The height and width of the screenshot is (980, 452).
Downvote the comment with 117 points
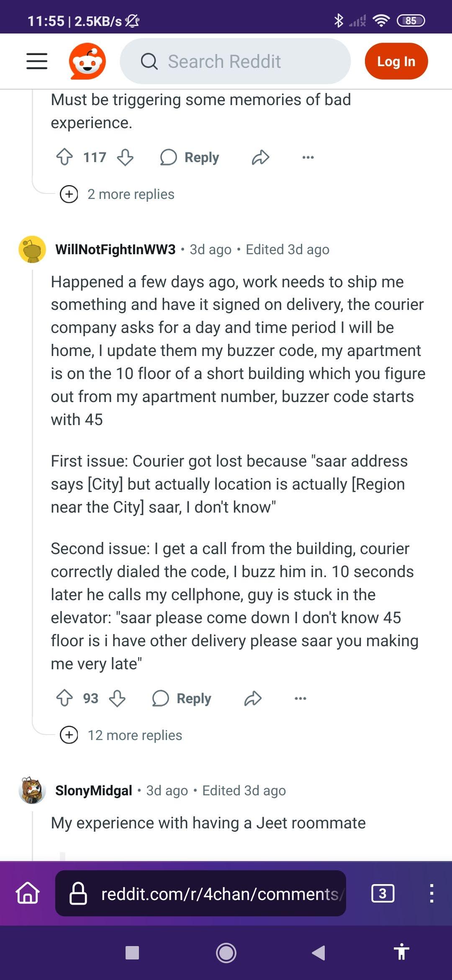tap(125, 157)
